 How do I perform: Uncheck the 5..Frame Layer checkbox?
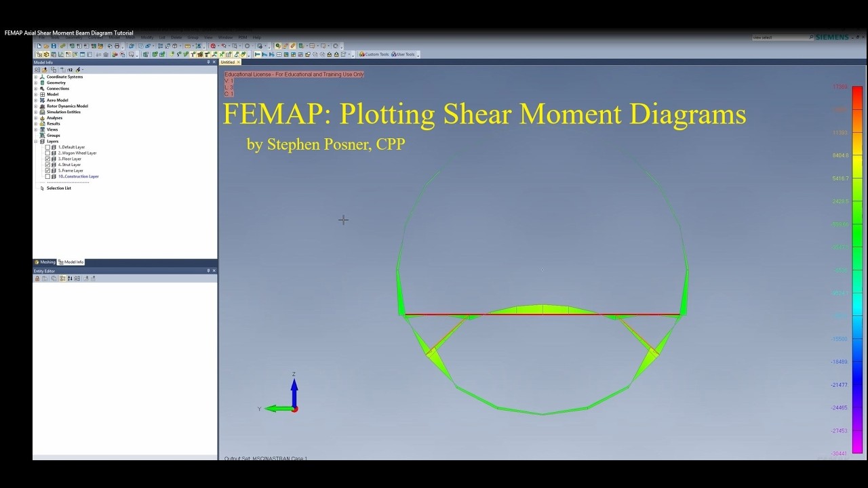tap(47, 171)
